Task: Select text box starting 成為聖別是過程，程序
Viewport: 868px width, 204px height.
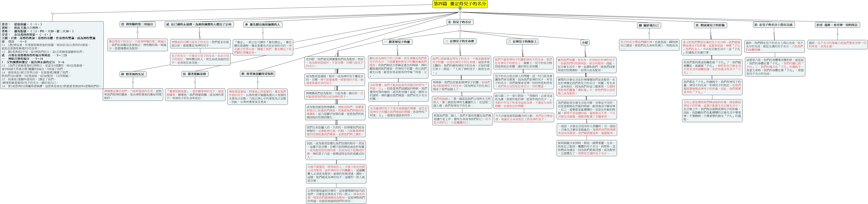Action: 335,80
